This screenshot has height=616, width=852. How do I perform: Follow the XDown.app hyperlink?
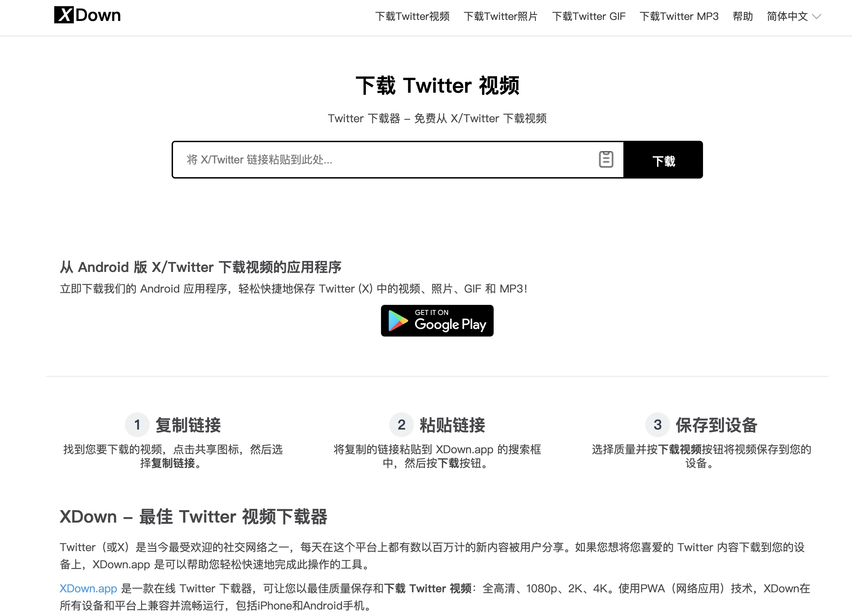pyautogui.click(x=88, y=588)
